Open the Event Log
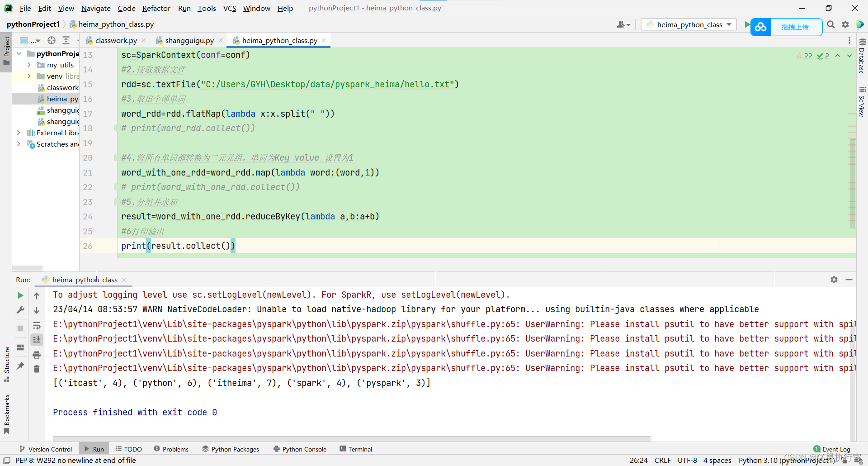 point(832,449)
